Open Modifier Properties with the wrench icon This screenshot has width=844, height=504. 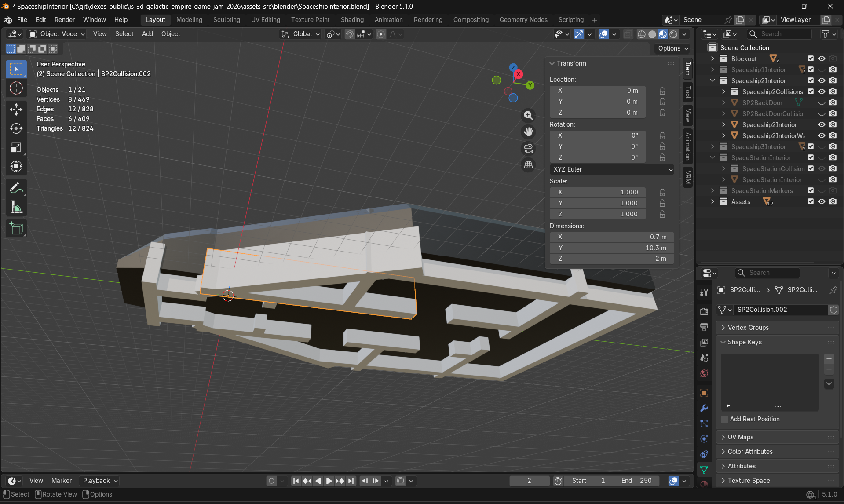(x=703, y=408)
